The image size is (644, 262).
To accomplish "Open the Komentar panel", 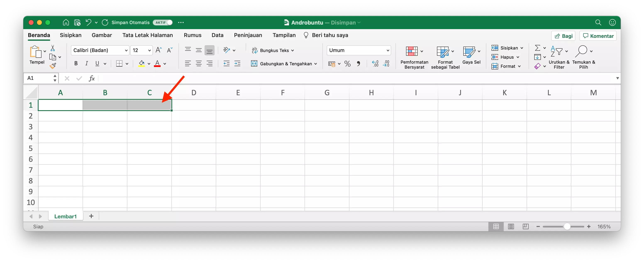I will point(598,36).
